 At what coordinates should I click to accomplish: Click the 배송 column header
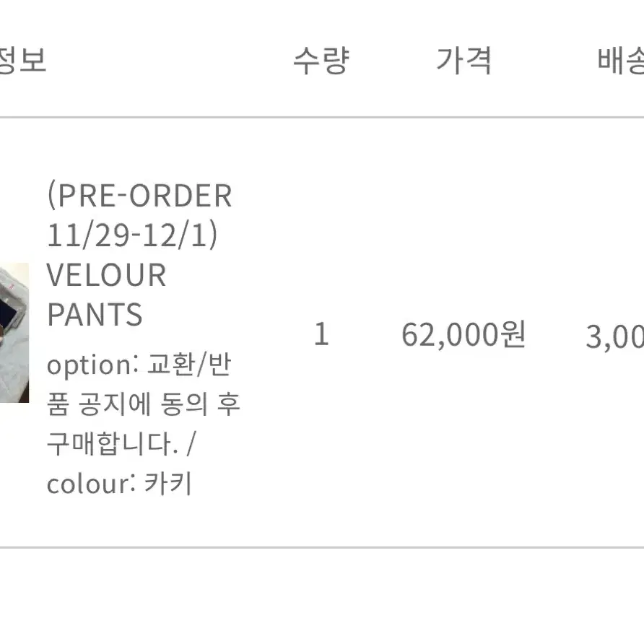[621, 61]
